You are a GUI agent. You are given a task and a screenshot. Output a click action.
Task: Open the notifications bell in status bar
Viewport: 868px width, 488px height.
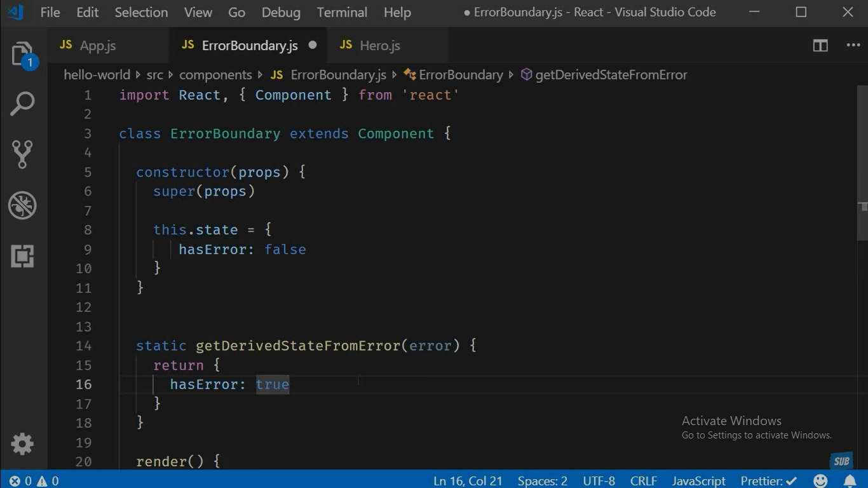point(850,480)
